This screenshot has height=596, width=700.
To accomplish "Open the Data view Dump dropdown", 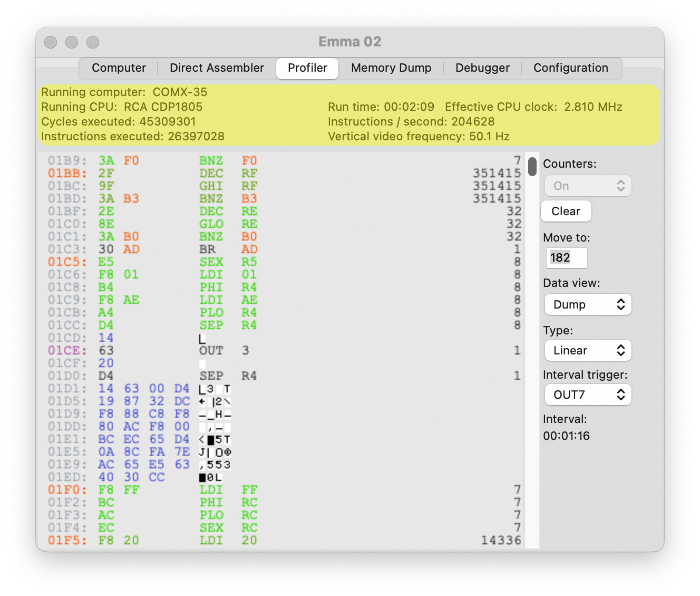I will [x=588, y=305].
